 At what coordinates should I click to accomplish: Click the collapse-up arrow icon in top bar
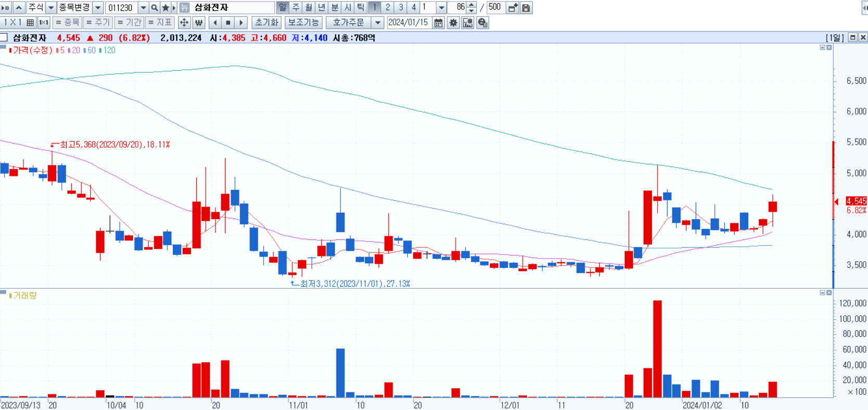tap(19, 8)
